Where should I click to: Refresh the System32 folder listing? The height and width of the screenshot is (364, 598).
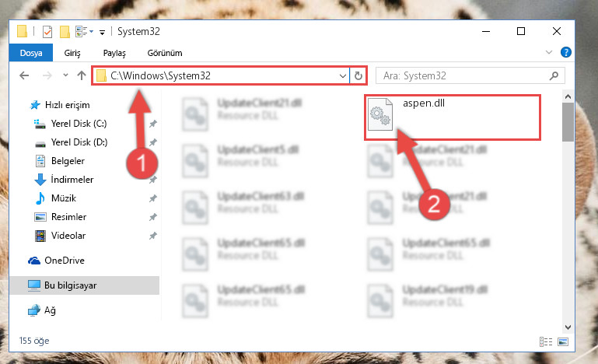(x=358, y=75)
